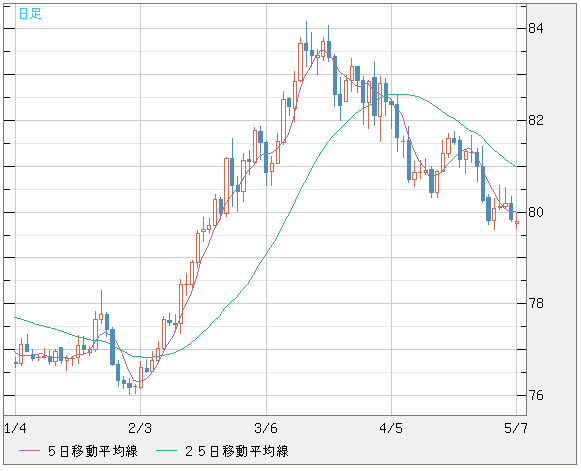Click the 4/5 date axis label

tap(391, 428)
